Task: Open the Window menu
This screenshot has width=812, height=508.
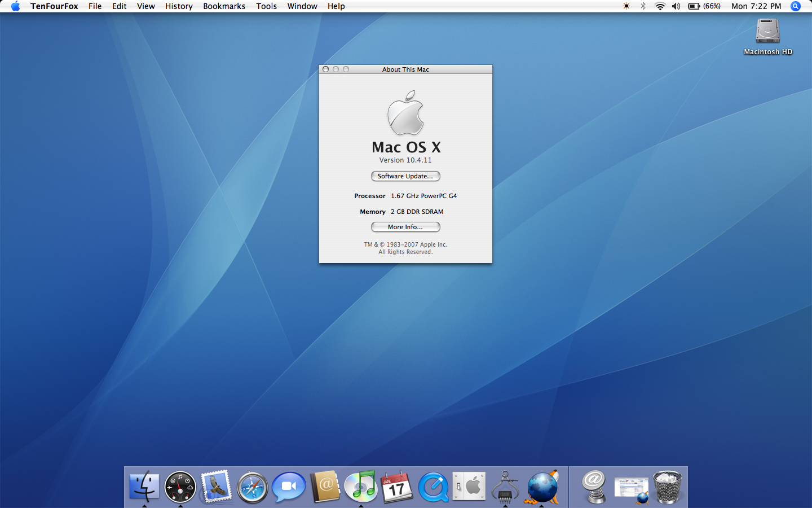Action: (x=302, y=6)
